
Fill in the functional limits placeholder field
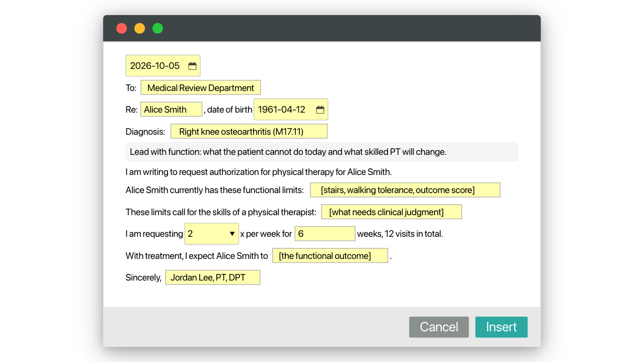[405, 190]
